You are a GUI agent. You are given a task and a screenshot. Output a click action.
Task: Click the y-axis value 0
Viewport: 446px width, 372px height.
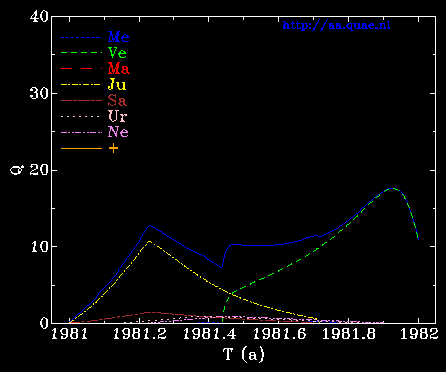pos(44,323)
